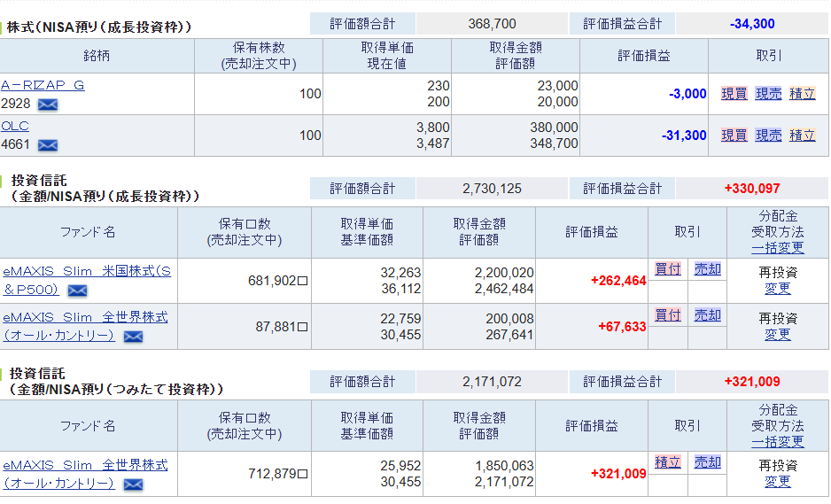Click 一括変更 in 成長投資枠 fund table header
The height and width of the screenshot is (504, 831).
click(778, 248)
